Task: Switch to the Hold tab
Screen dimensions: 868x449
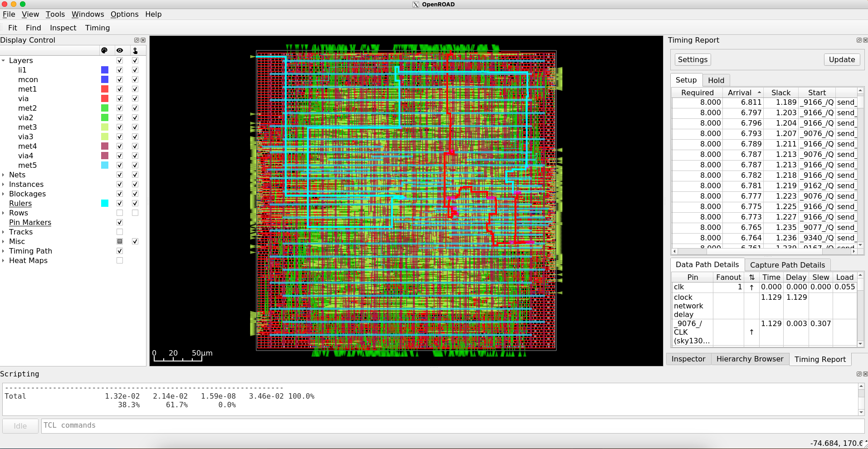Action: (716, 80)
